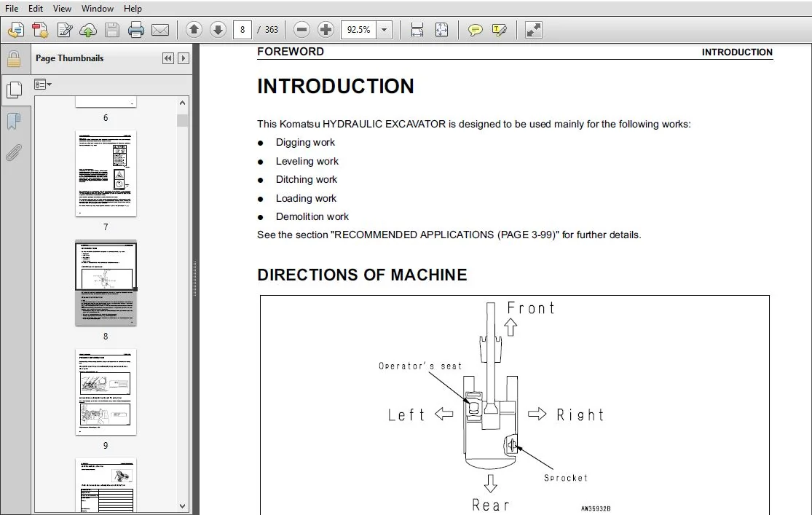Click the "Rear" diagram label
Viewport: 812px width, 515px height.
490,505
